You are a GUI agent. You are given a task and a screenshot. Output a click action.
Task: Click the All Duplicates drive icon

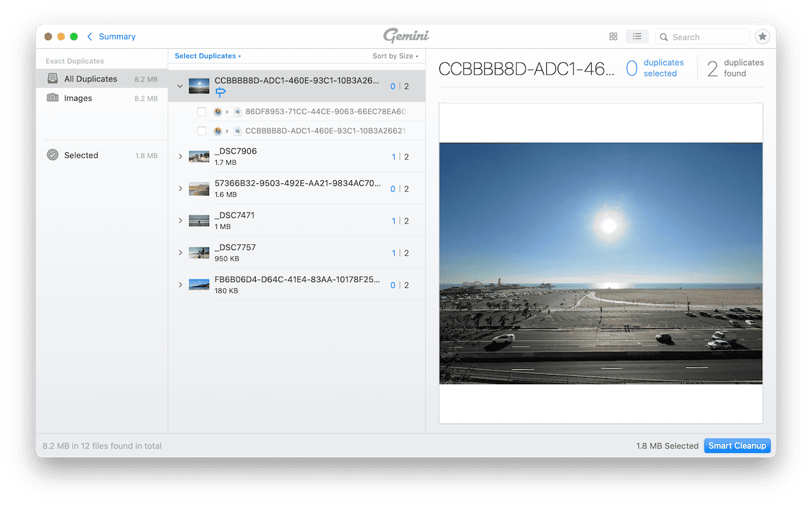point(53,79)
